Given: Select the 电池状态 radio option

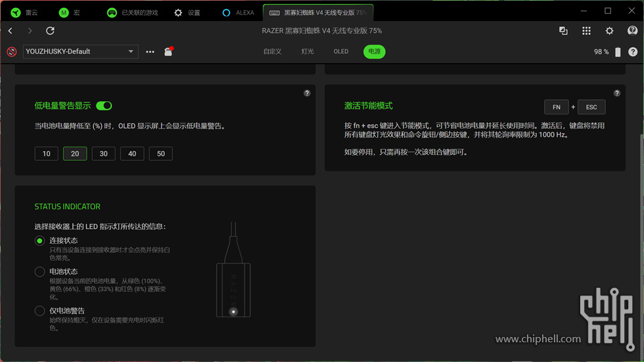Looking at the screenshot, I should coord(40,272).
